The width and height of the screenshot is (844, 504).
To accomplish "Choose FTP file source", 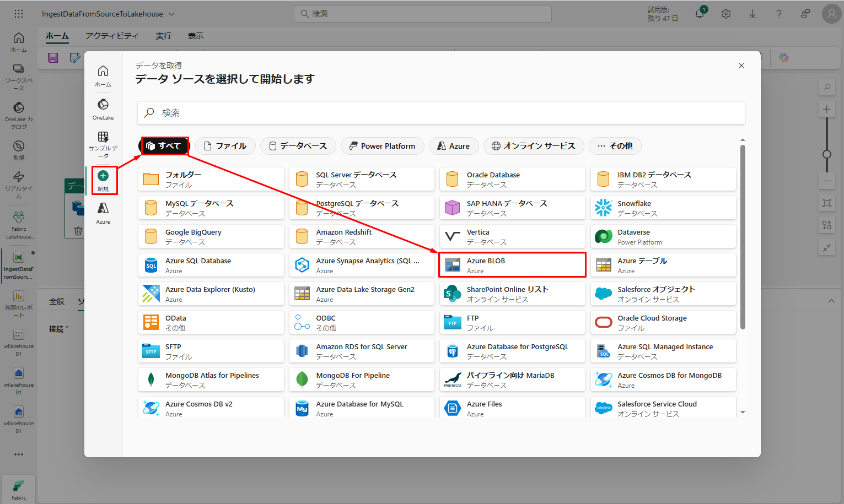I will [513, 322].
